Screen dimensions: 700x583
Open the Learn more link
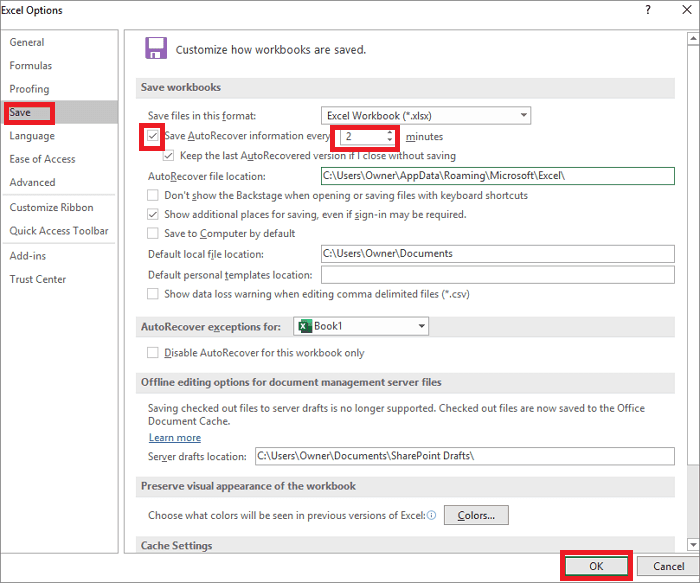tap(175, 437)
